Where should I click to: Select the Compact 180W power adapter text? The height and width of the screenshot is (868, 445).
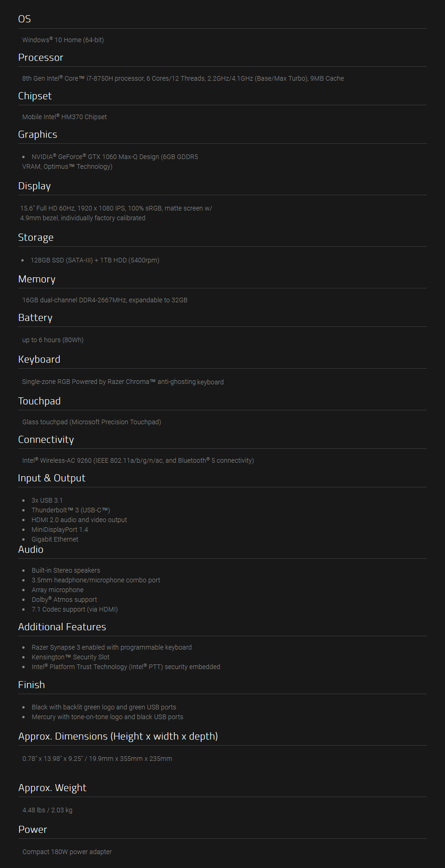(x=67, y=852)
